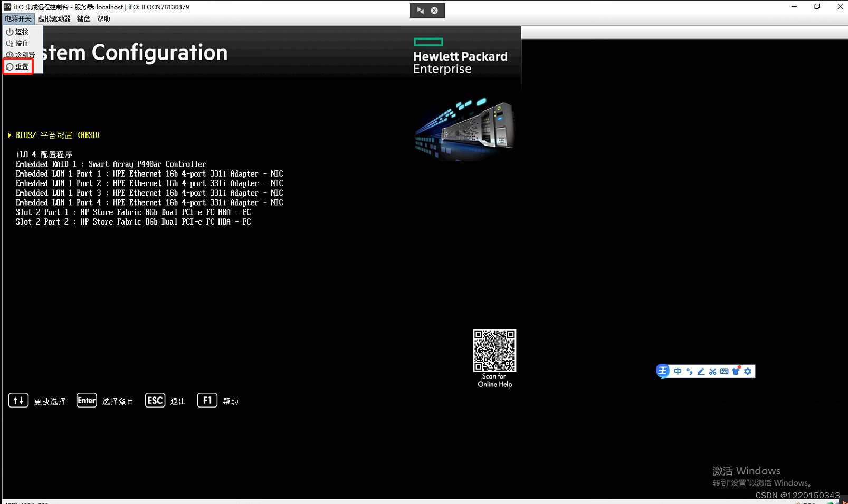Choose 重置 reset menu entry
Viewport: 848px width, 504px height.
coord(18,66)
